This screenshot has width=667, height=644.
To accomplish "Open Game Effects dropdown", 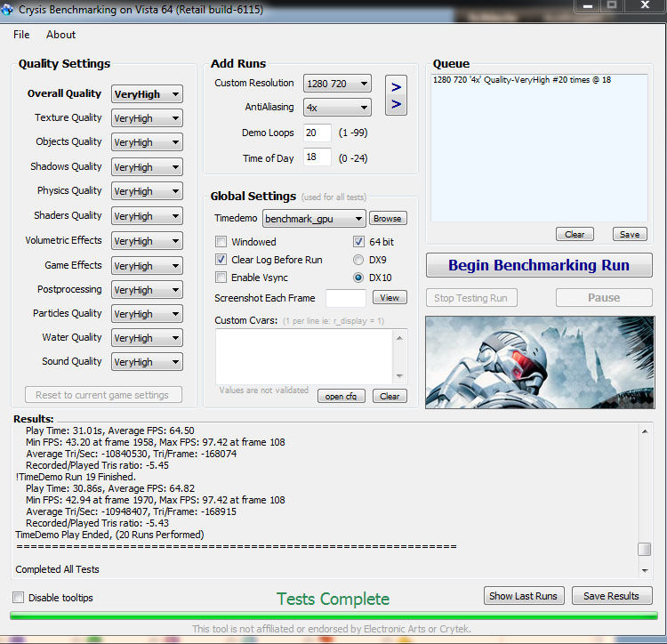I will coord(147,266).
